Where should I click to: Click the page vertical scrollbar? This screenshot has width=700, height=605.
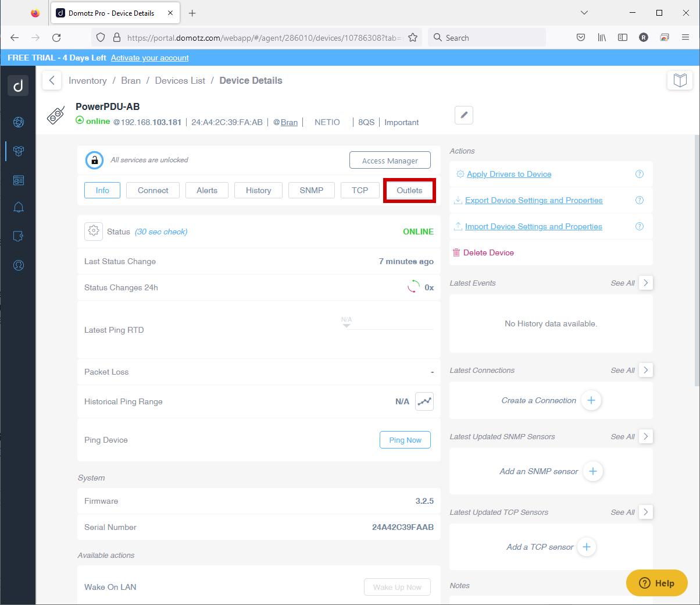(697, 260)
